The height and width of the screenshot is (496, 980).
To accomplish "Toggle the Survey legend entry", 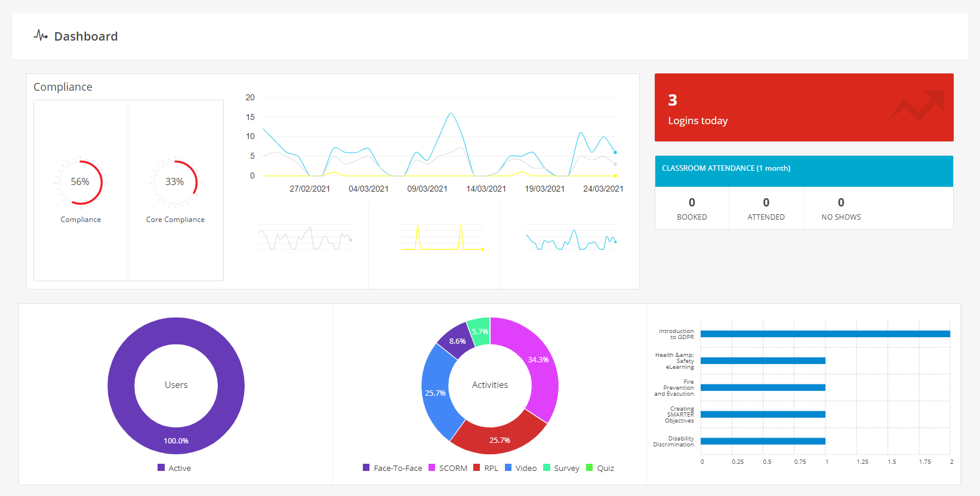I will [x=561, y=468].
